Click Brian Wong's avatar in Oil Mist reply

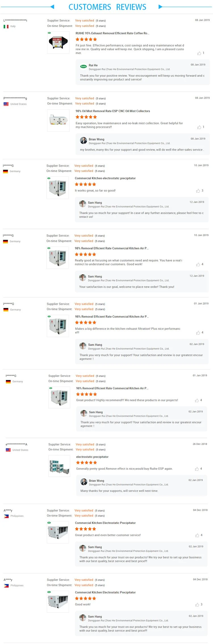point(83,140)
